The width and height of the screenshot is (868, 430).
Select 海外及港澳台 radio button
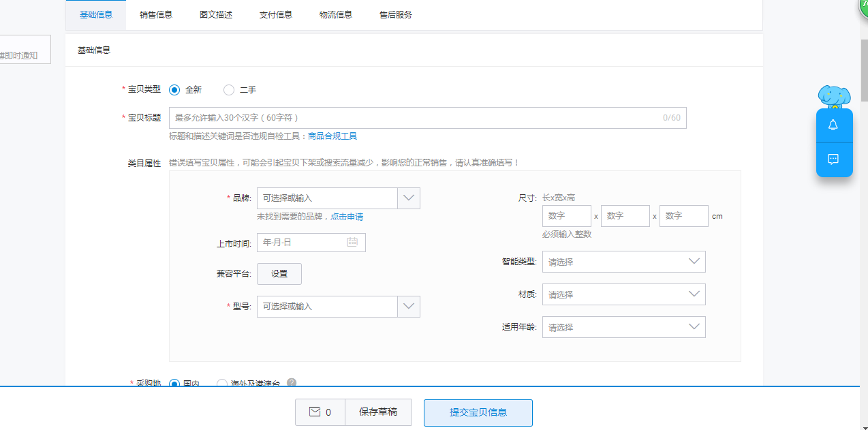pos(222,384)
